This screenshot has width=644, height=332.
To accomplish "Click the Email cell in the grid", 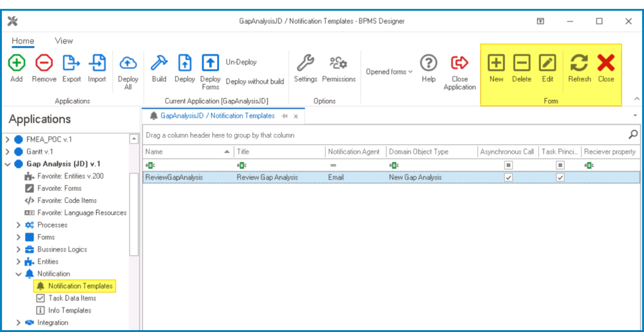I will 355,177.
